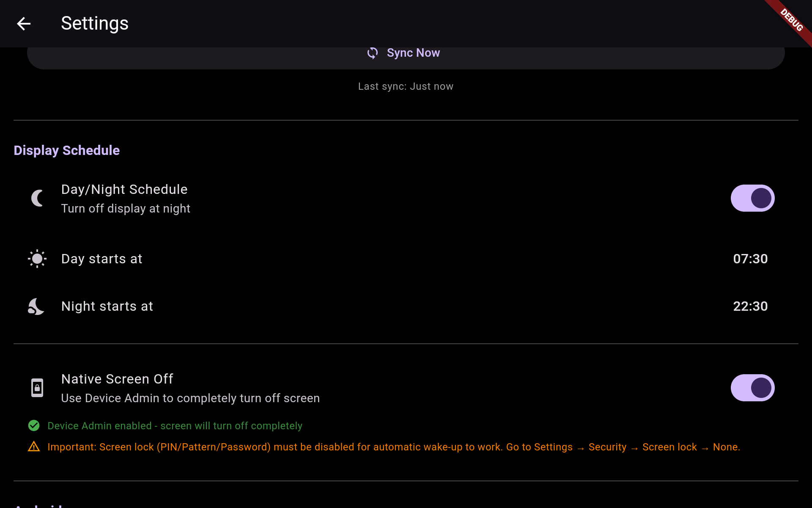Toggle the Day/Night Schedule switch
812x508 pixels.
752,198
